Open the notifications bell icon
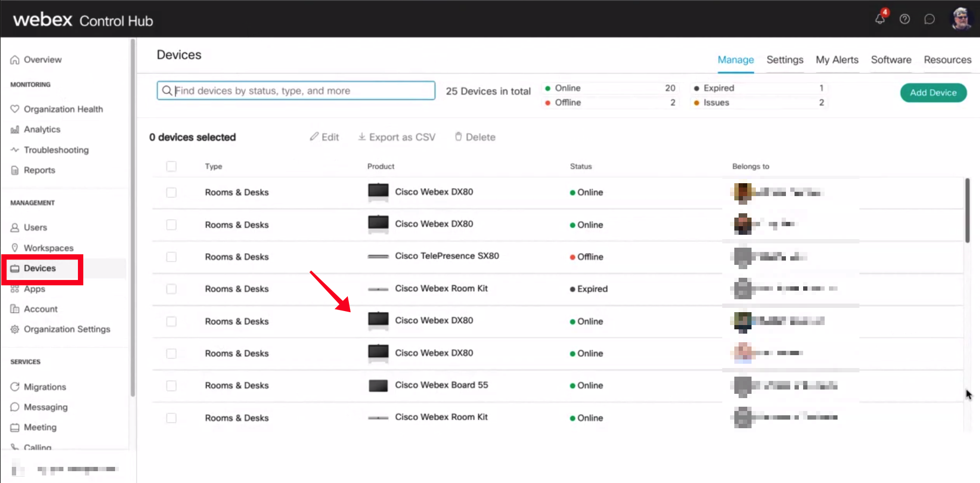 [x=880, y=19]
